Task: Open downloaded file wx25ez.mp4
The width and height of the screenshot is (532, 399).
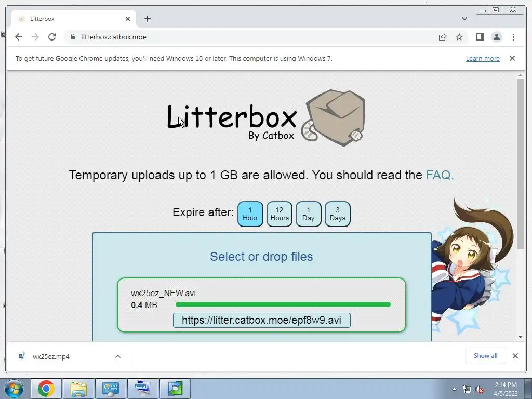Action: tap(51, 356)
